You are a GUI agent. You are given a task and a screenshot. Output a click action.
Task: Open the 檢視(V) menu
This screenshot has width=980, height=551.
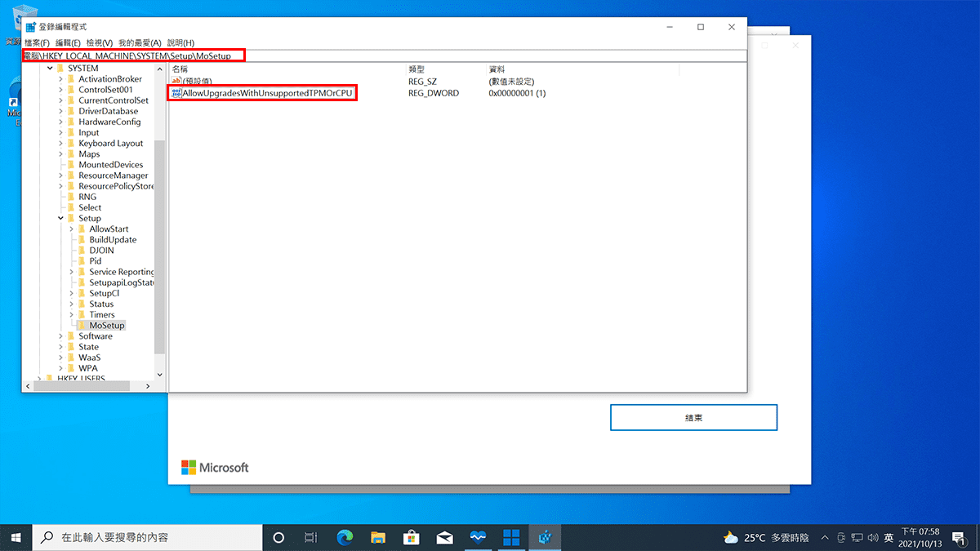click(x=99, y=42)
